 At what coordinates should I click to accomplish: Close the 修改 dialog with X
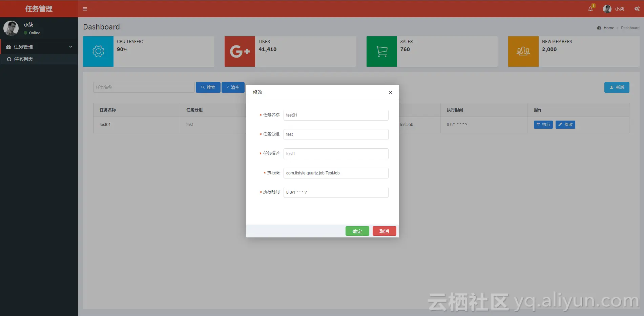click(391, 92)
